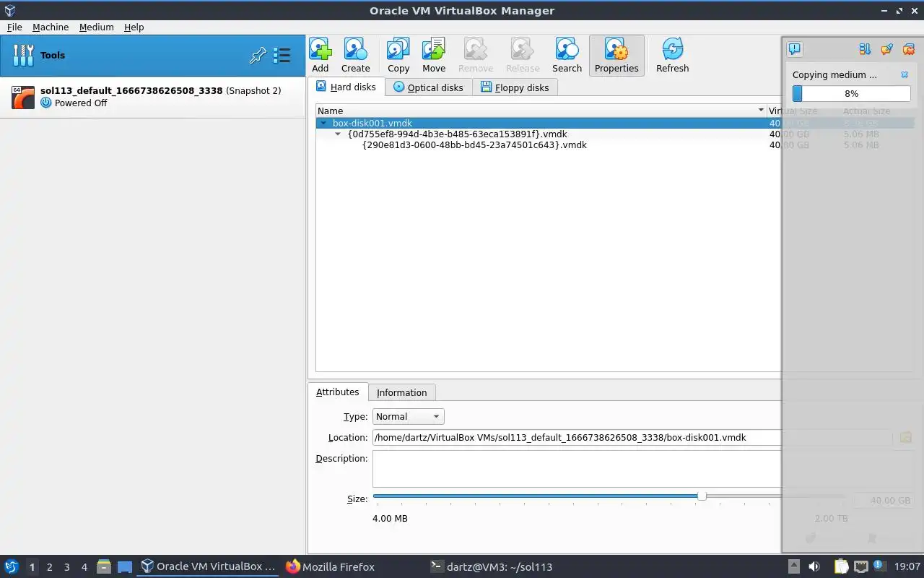924x578 pixels.
Task: Cancel the Copying medium operation
Action: click(905, 74)
